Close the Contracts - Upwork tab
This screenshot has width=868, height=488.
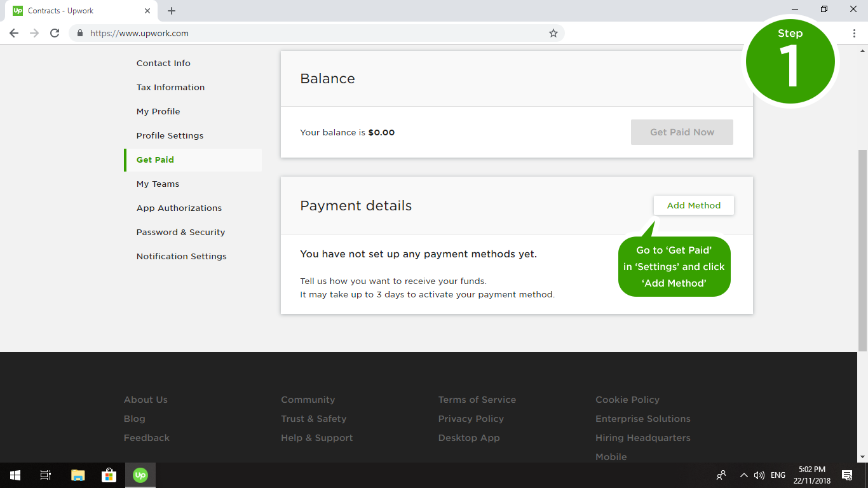tap(147, 11)
